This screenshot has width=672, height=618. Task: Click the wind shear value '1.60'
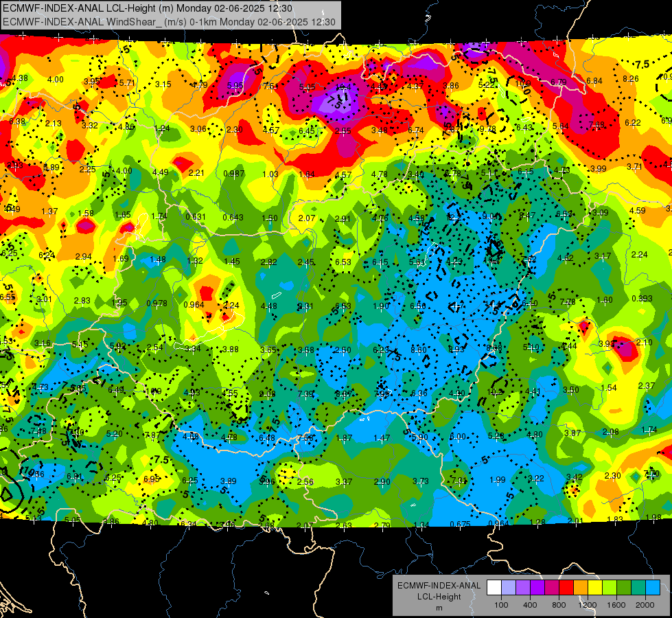(605, 300)
